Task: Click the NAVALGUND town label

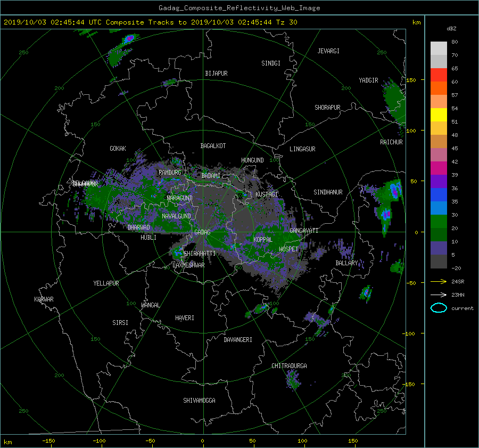Action: point(176,216)
